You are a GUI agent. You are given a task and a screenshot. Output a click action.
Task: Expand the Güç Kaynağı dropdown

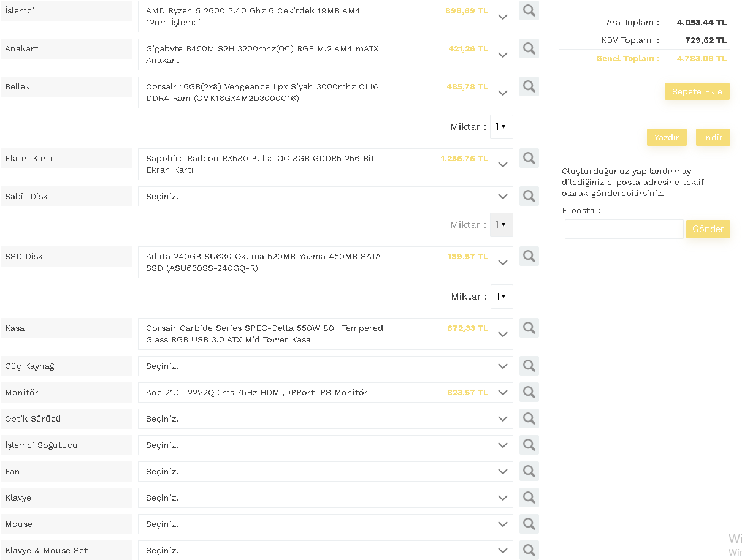[x=325, y=366]
